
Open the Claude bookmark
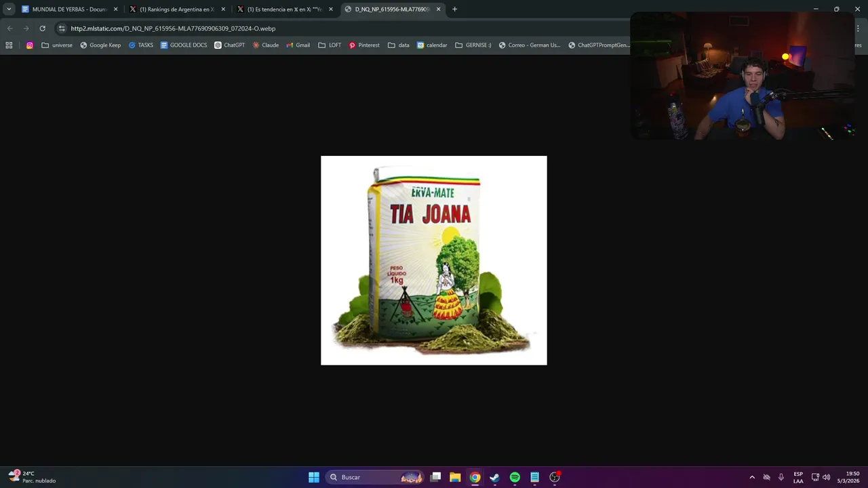click(x=265, y=45)
